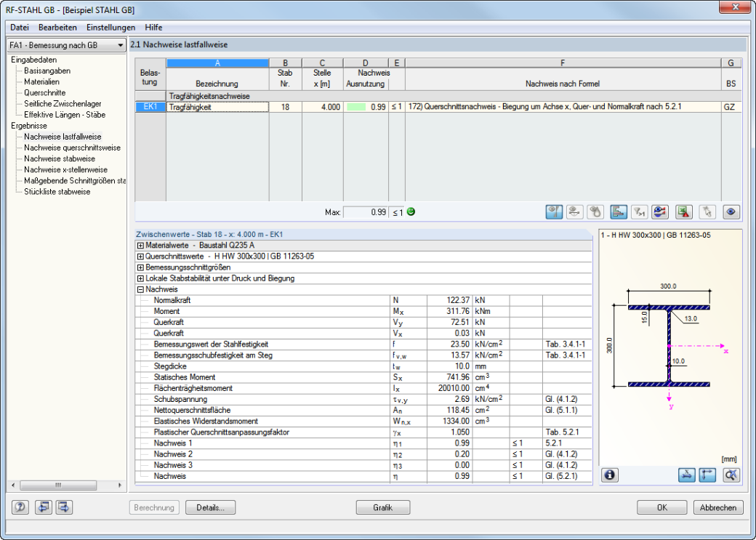Viewport: 756px width, 540px height.
Task: Click the Details... button
Action: (x=210, y=507)
